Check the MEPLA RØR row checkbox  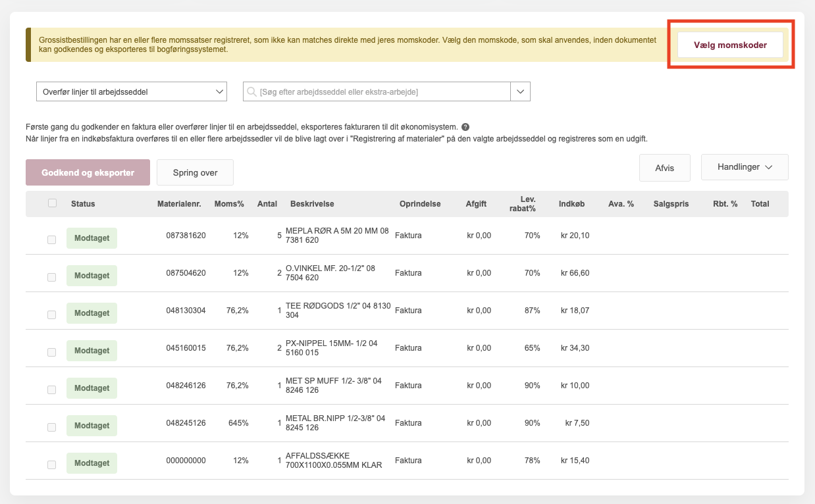[52, 240]
